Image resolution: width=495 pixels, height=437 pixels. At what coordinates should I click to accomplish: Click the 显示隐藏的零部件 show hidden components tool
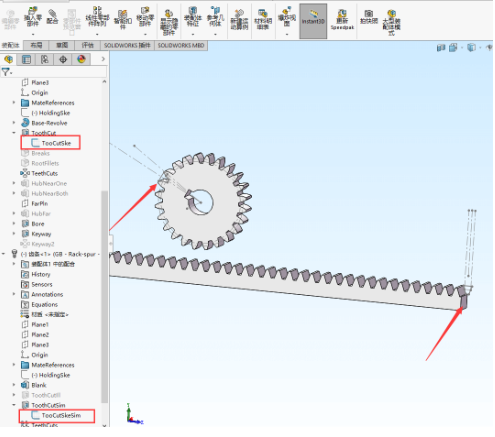[x=169, y=22]
